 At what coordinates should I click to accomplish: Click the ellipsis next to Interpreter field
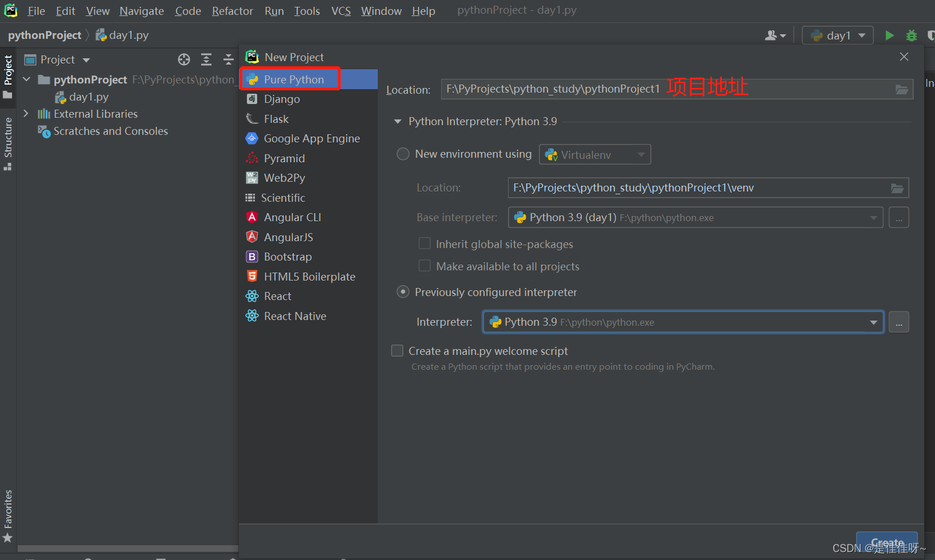click(899, 322)
